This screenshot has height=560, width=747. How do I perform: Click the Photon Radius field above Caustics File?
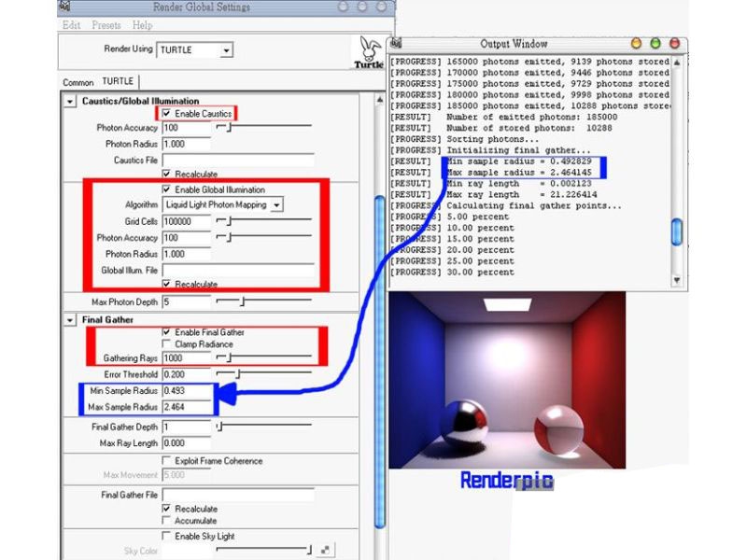click(x=186, y=144)
